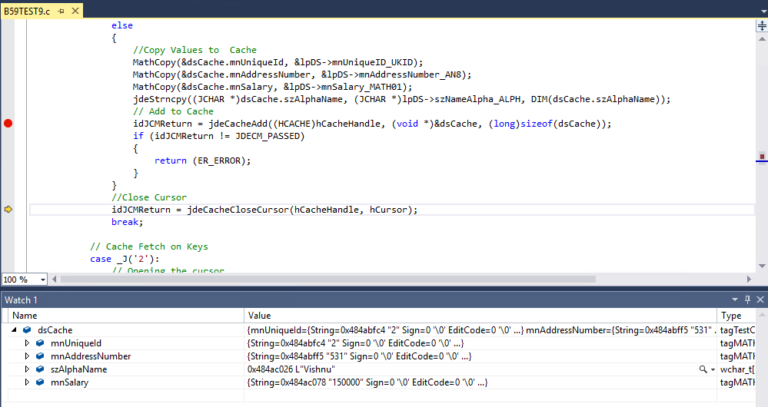The width and height of the screenshot is (768, 407).
Task: Select the szAlphaName watch name
Action: click(78, 369)
